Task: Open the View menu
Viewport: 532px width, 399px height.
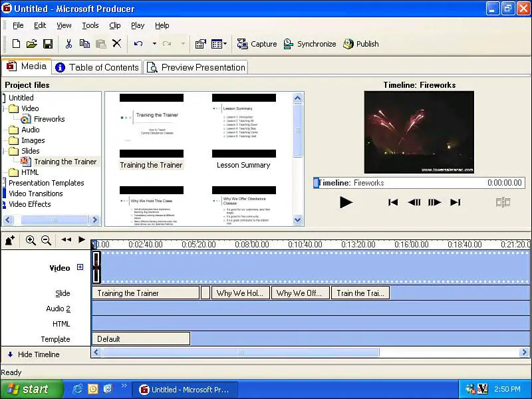Action: coord(64,25)
